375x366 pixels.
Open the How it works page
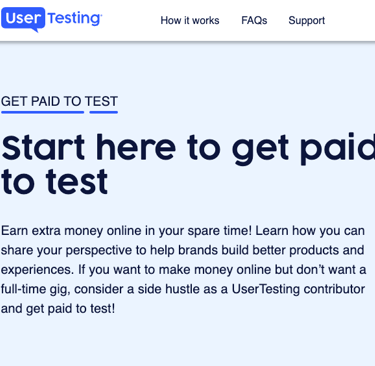point(190,20)
